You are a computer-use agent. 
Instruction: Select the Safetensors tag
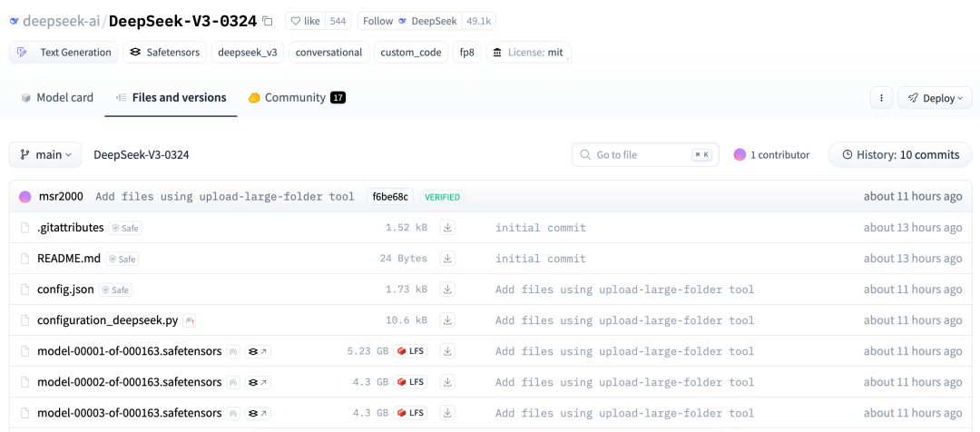(x=164, y=53)
